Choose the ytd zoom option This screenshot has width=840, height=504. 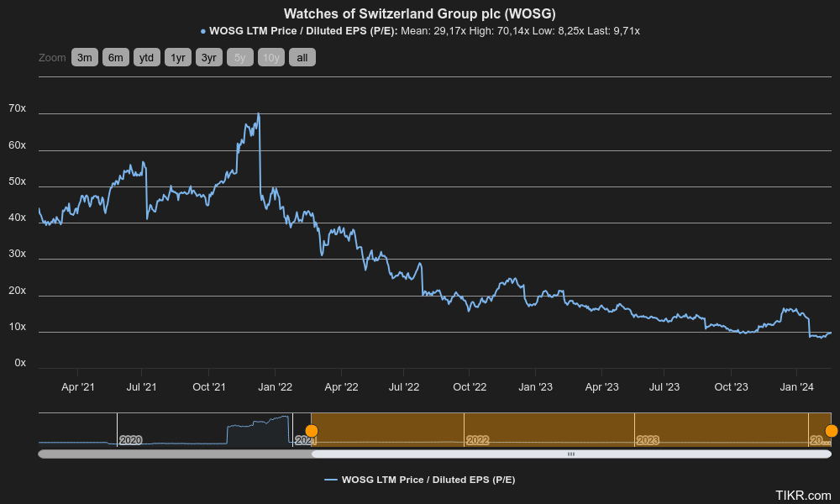click(147, 57)
